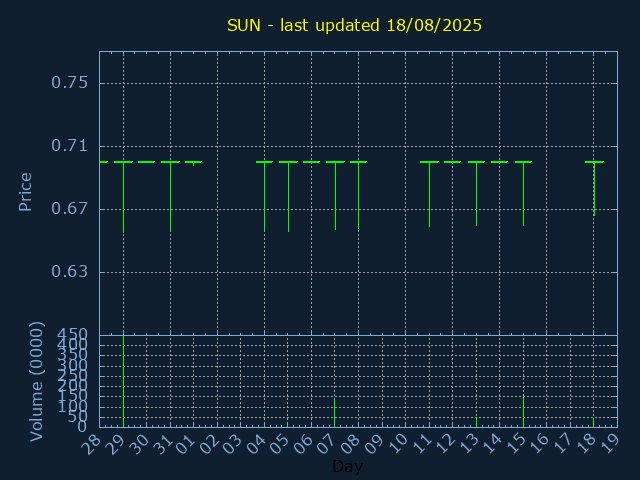Screen dimensions: 640x480
Task: Click the day 04 x-axis label
Action: (x=256, y=444)
